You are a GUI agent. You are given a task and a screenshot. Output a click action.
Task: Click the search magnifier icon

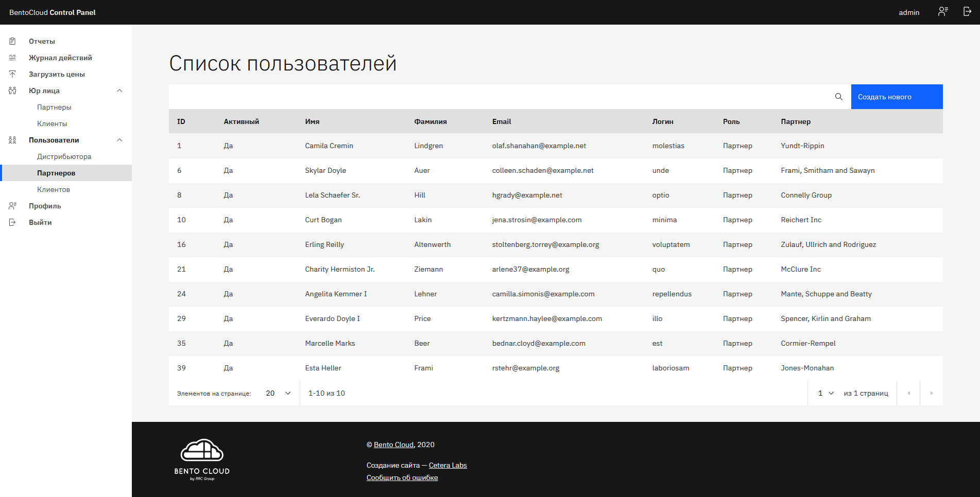(x=838, y=97)
